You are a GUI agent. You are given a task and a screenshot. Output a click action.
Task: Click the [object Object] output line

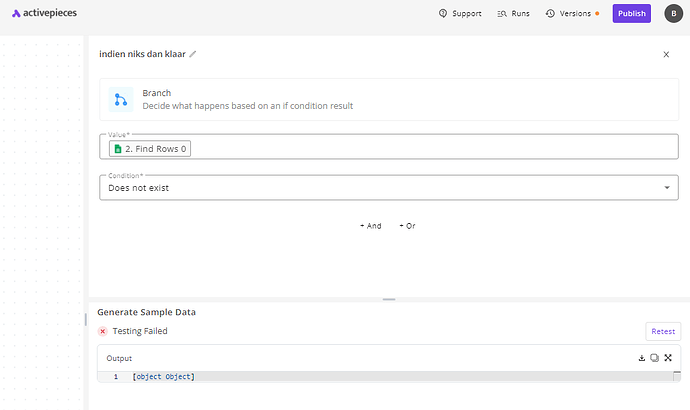[163, 377]
